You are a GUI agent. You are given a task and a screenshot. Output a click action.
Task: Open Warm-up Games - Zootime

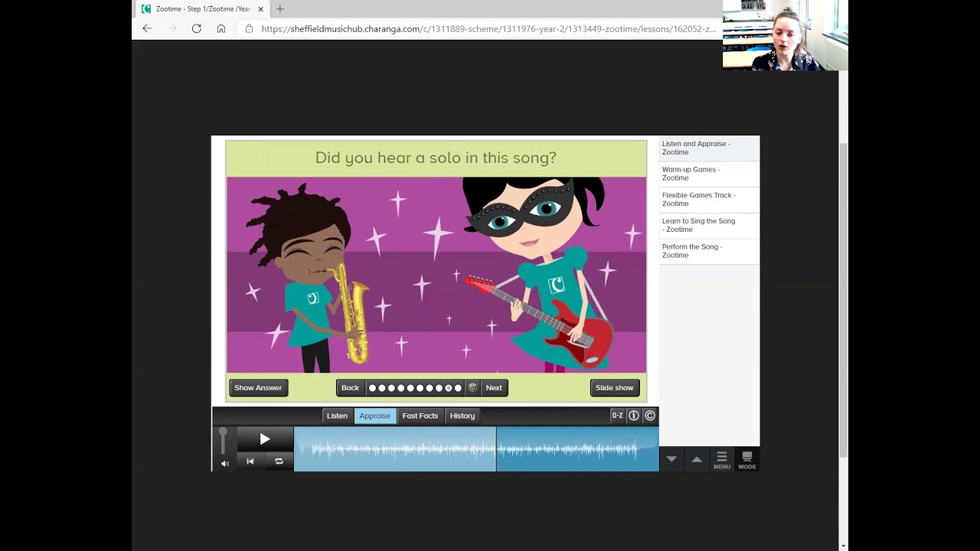coord(709,174)
